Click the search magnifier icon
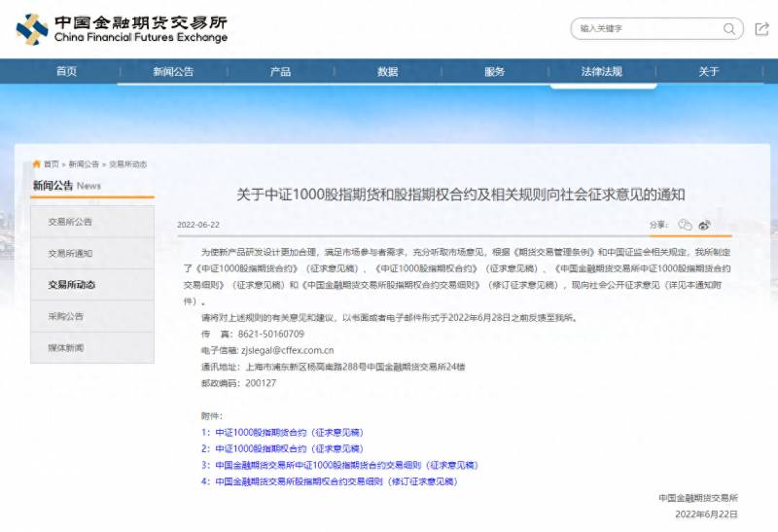Viewport: 778px width, 532px height. click(x=728, y=29)
